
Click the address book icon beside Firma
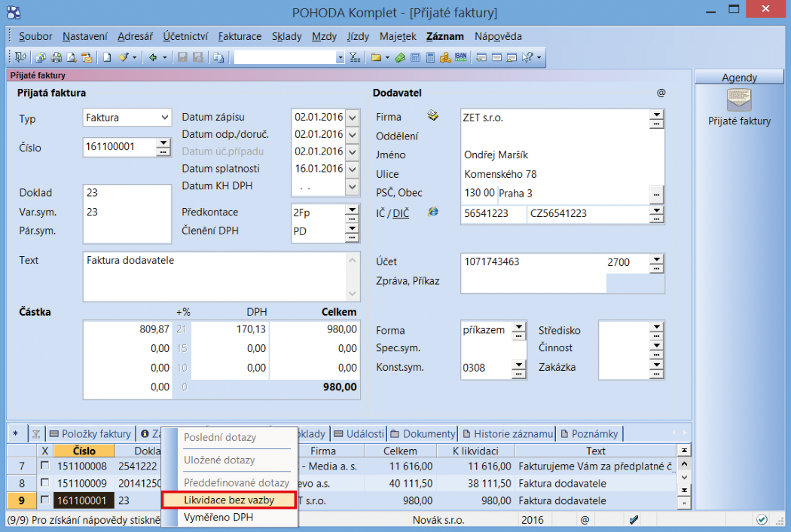click(x=432, y=115)
